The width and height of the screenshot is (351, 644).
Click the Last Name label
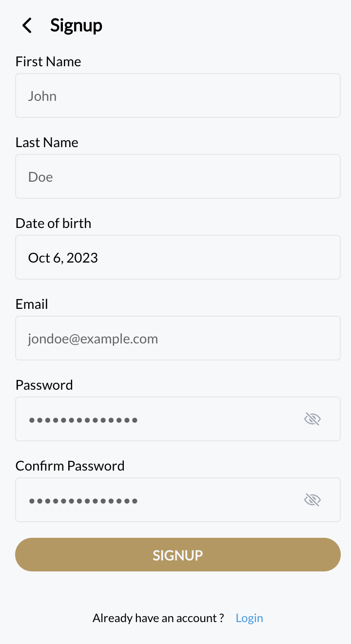click(47, 143)
